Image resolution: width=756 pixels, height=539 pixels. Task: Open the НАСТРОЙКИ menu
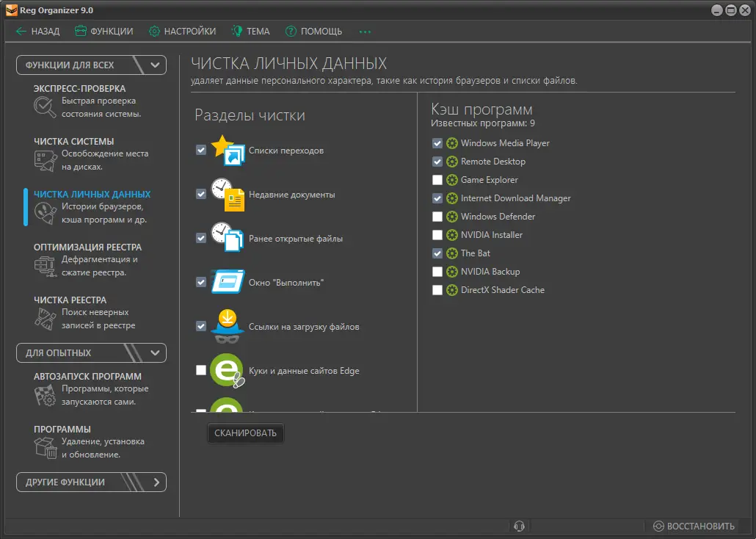182,32
